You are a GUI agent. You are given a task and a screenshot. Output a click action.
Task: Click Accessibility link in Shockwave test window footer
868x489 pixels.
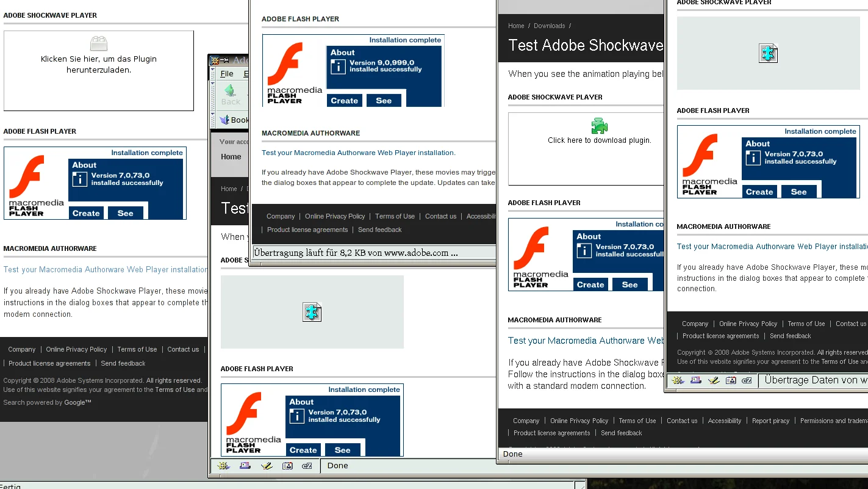(725, 421)
